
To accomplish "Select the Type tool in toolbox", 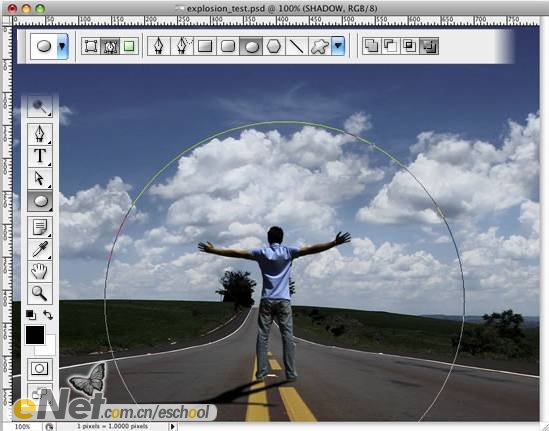I will [x=40, y=156].
